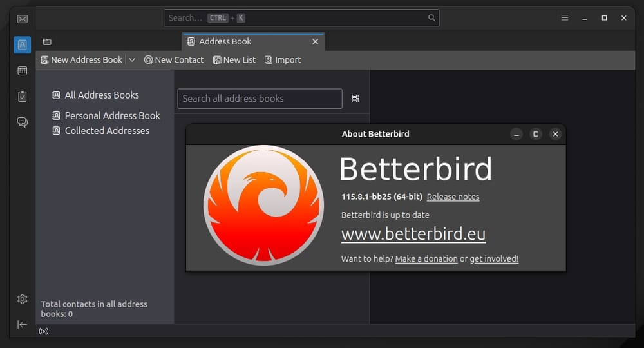
Task: Open the Chat space icon
Action: coord(22,122)
